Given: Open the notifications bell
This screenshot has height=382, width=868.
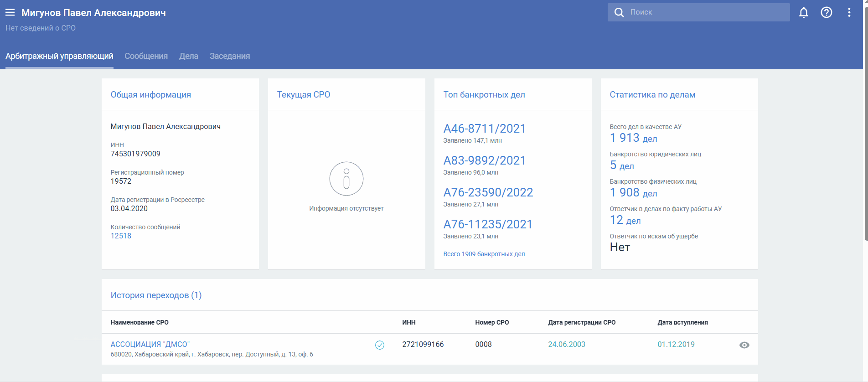Looking at the screenshot, I should click(x=803, y=12).
